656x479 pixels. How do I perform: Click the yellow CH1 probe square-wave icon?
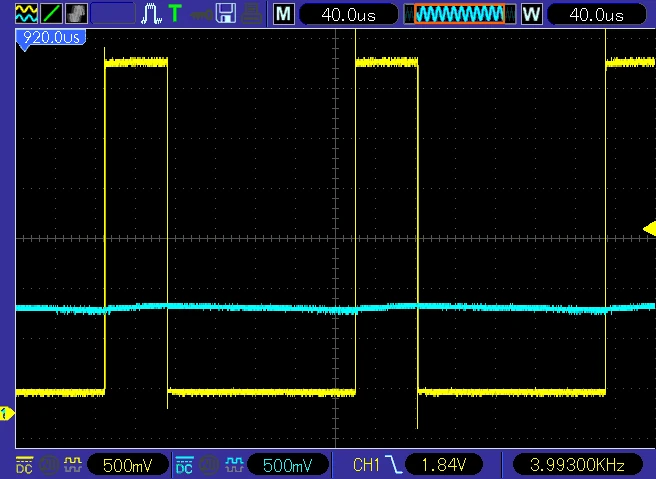pos(73,463)
